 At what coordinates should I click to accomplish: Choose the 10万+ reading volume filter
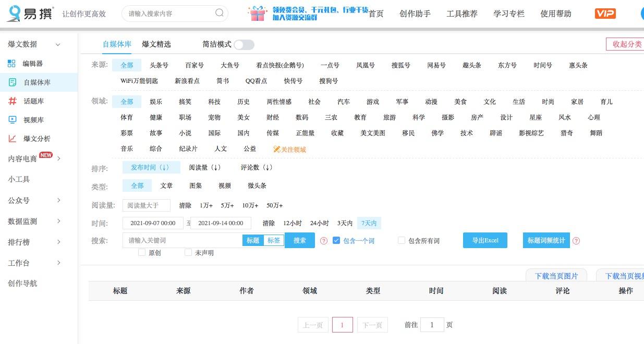point(250,205)
